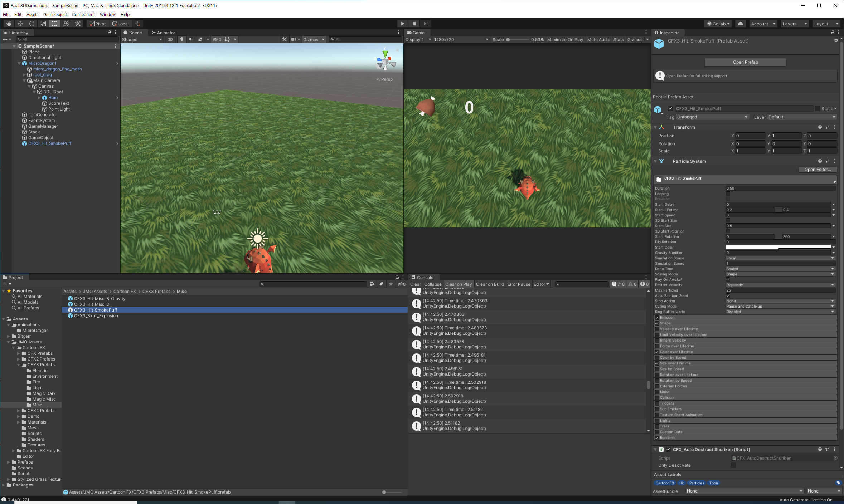Image resolution: width=844 pixels, height=504 pixels.
Task: Click scene camera settings icon
Action: tap(294, 39)
